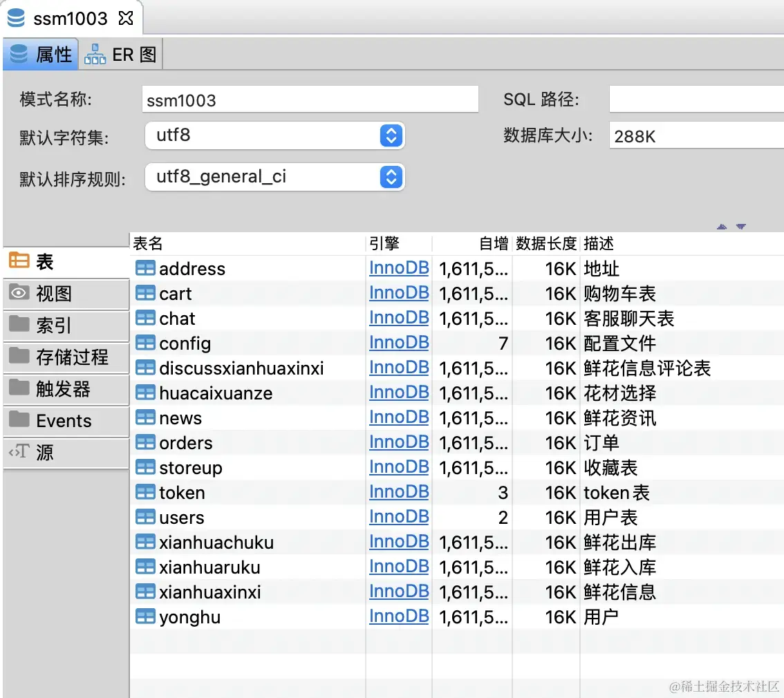Select the discussxianhuaxinxi table name
Image resolution: width=784 pixels, height=698 pixels.
(241, 369)
